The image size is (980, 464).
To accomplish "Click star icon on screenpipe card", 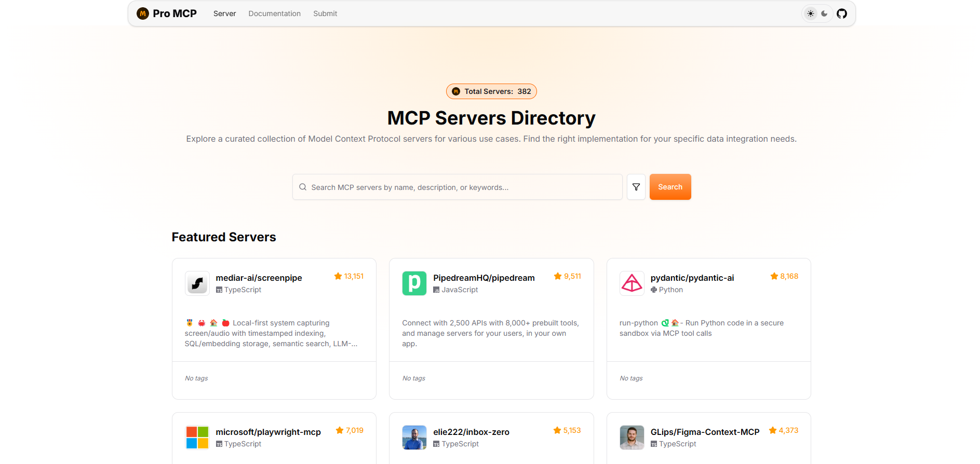I will click(338, 276).
